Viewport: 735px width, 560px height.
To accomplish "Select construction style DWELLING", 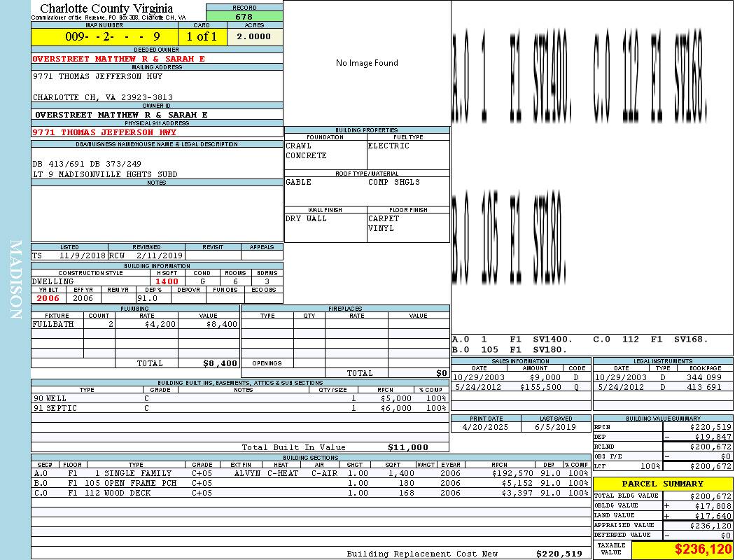I will [53, 281].
